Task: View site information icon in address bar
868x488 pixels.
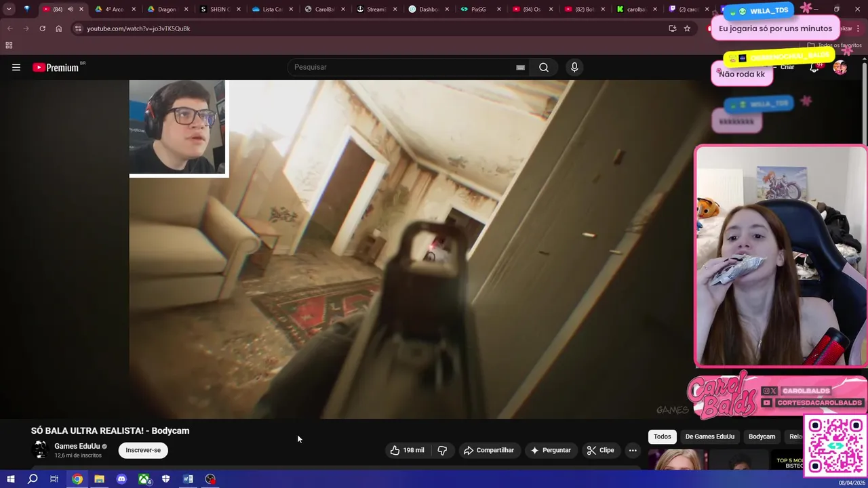Action: [x=78, y=28]
